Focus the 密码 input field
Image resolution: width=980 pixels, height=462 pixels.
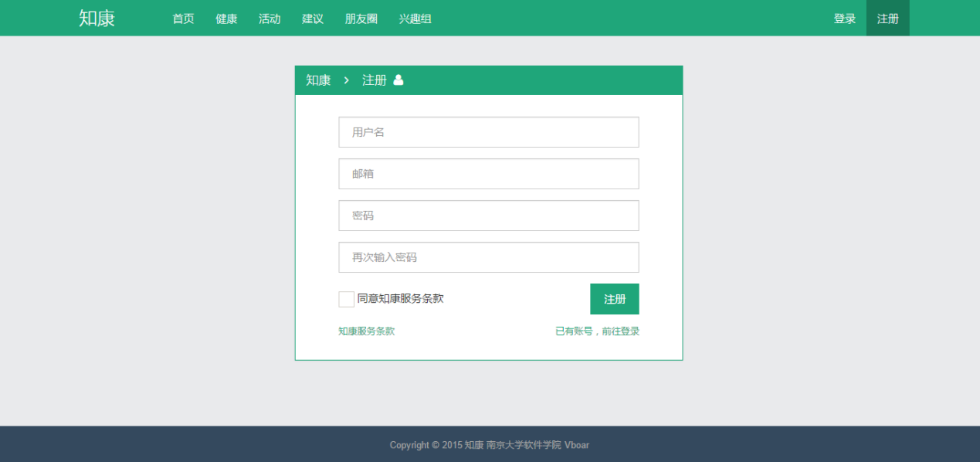[x=489, y=216]
